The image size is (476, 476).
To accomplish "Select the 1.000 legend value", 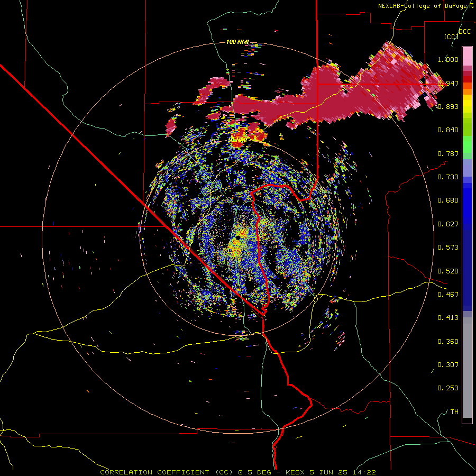I will (x=448, y=59).
